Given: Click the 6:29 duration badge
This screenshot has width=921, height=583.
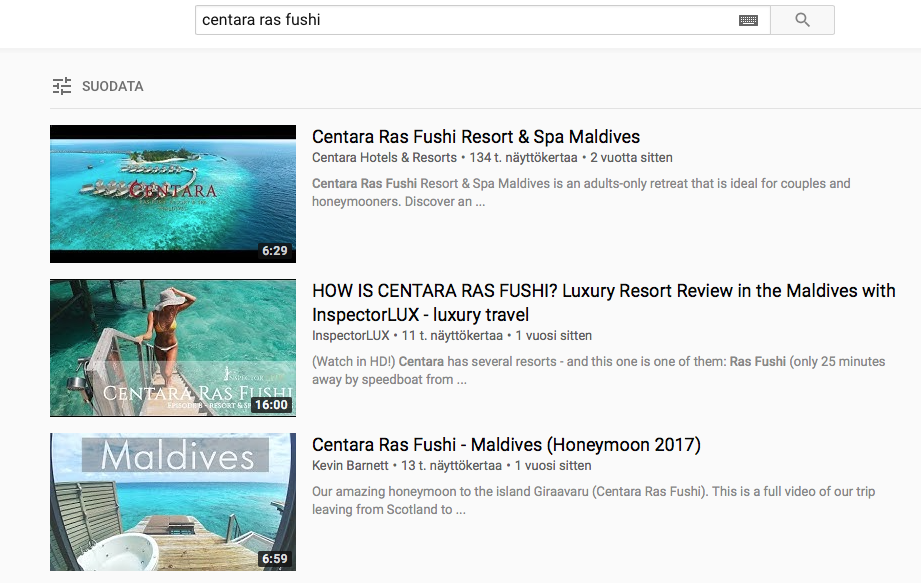Looking at the screenshot, I should click(x=275, y=251).
